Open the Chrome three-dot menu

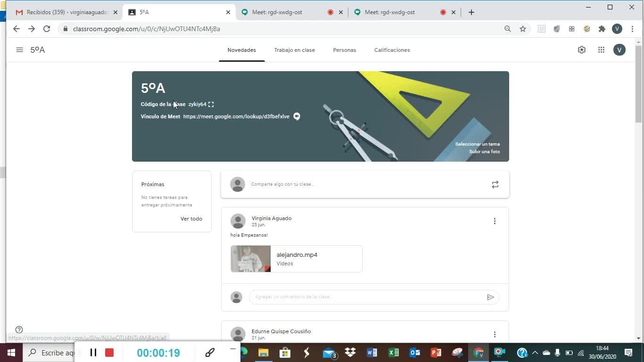[x=632, y=29]
